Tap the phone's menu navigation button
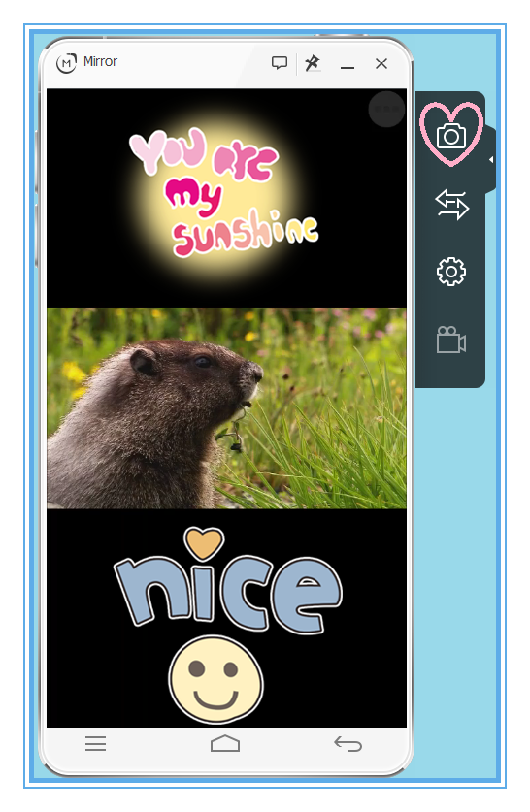 (x=96, y=744)
